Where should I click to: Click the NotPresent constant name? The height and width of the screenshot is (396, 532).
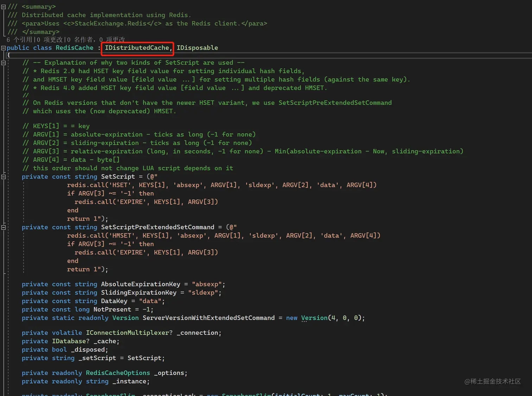pos(112,309)
